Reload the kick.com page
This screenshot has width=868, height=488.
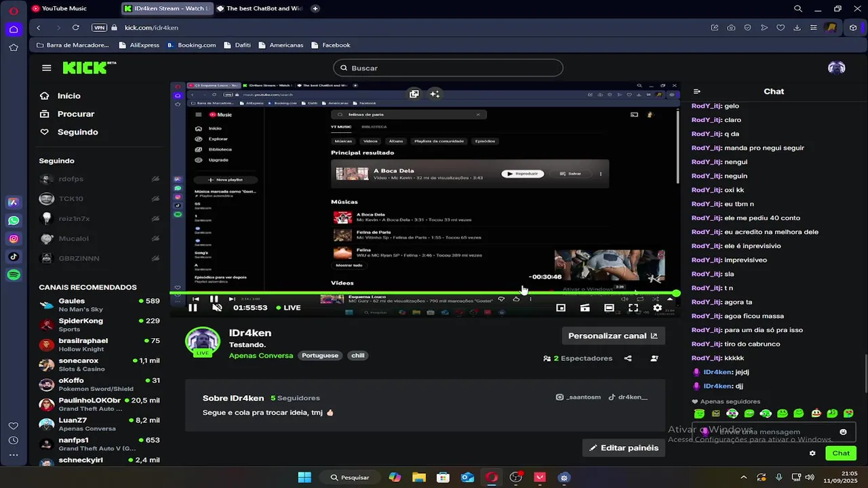click(75, 28)
